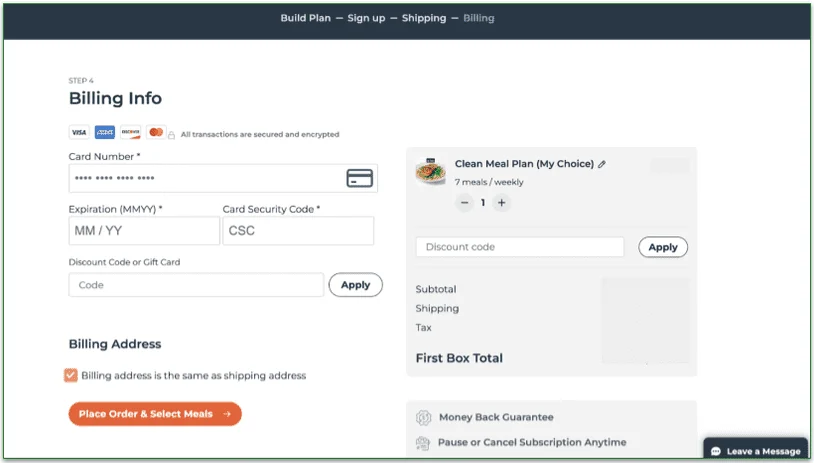814x463 pixels.
Task: Apply the Discount Code or Gift Card
Action: [x=356, y=285]
